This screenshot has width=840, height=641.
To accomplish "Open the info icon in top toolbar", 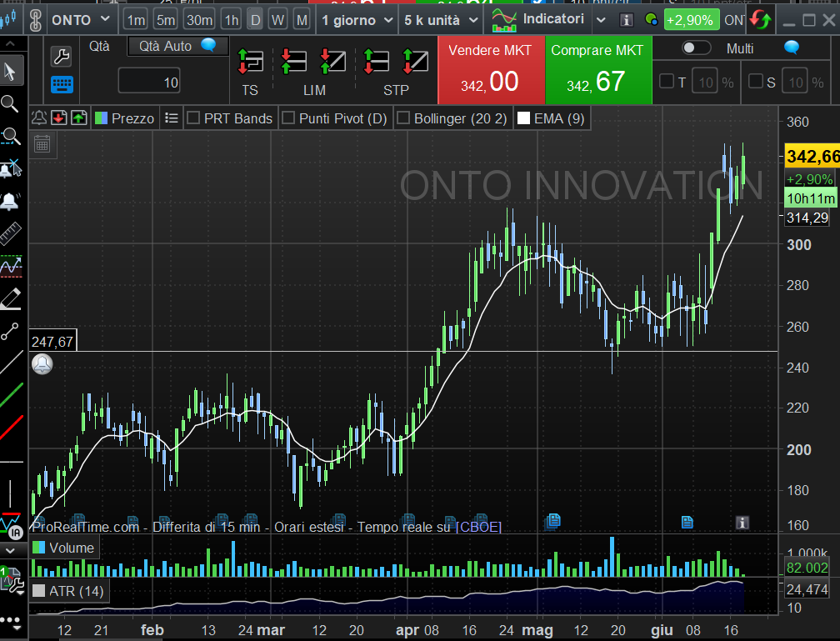I will click(x=626, y=20).
